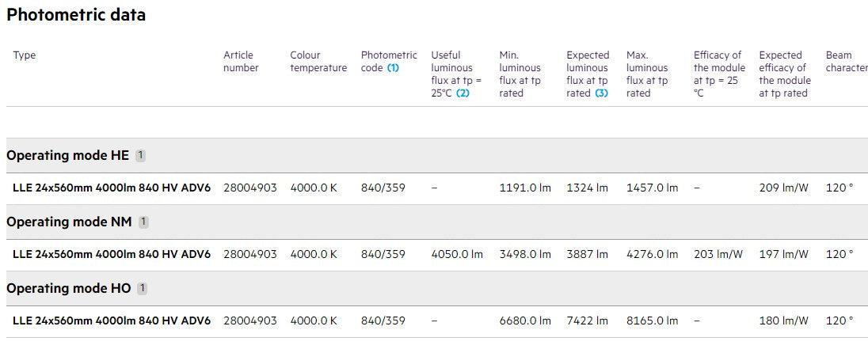
Task: Select LLE 24x560mm product name in HO row
Action: [x=112, y=321]
